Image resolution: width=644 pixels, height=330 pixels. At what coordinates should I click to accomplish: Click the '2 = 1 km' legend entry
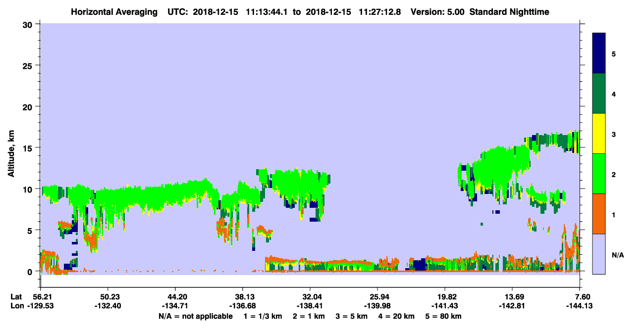309,316
